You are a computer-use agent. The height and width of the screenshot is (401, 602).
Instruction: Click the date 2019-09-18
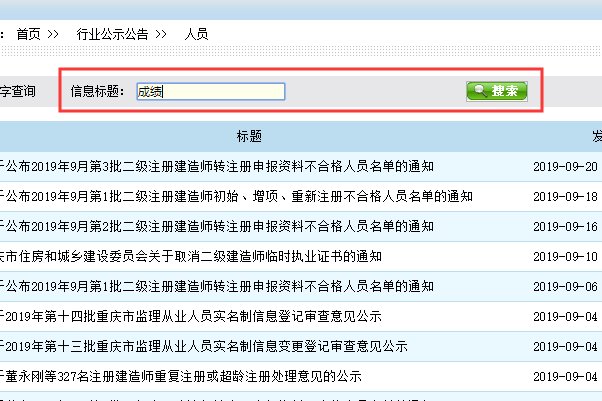[x=565, y=197]
